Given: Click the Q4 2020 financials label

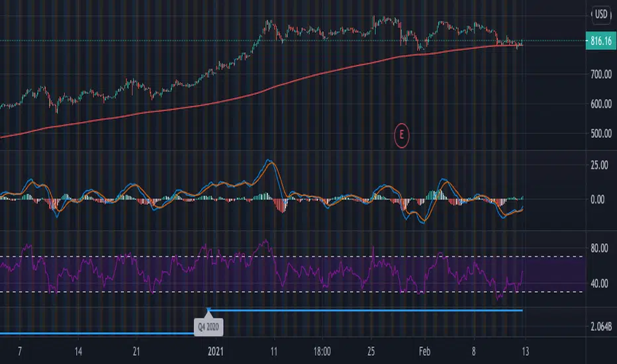Looking at the screenshot, I should click(208, 327).
